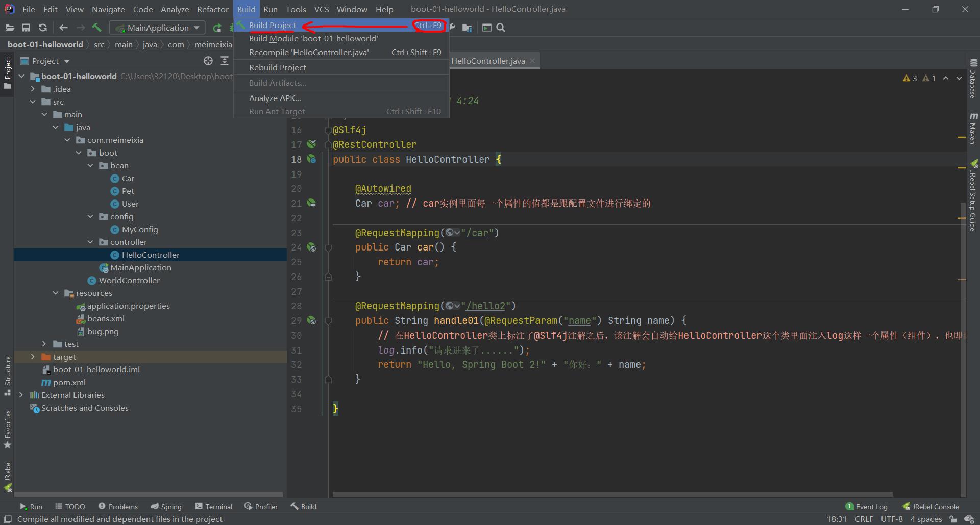Viewport: 980px width, 525px height.
Task: Close the HelloController.java tab
Action: pyautogui.click(x=532, y=61)
